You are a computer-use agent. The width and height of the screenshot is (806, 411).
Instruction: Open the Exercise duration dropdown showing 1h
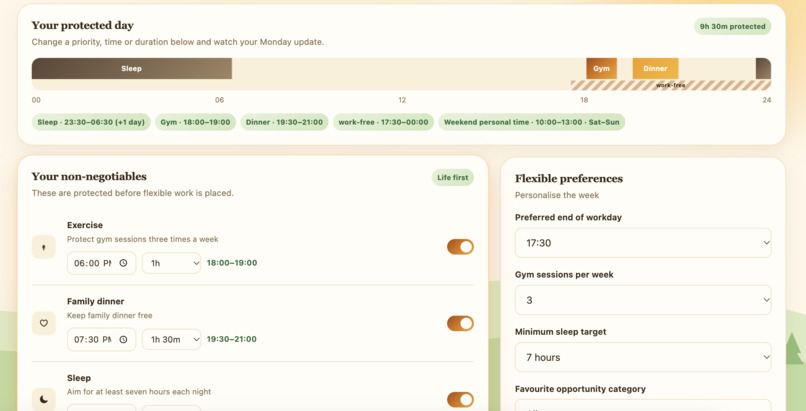click(171, 263)
